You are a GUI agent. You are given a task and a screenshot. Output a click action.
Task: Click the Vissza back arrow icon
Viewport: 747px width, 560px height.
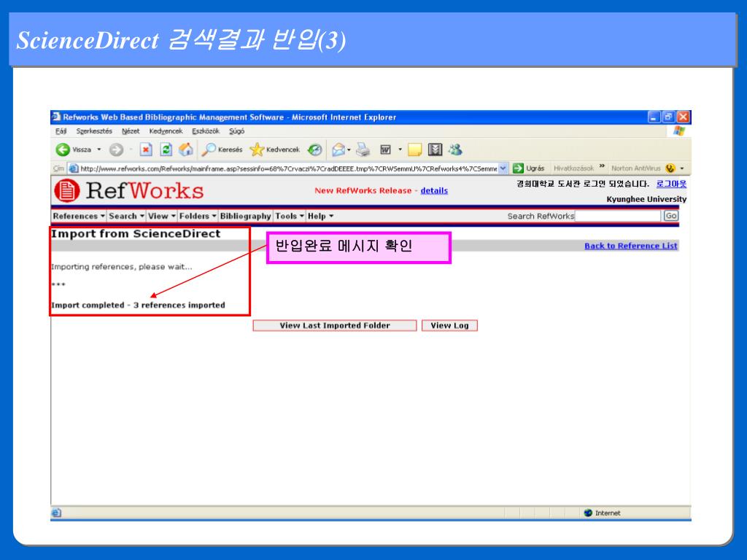click(x=63, y=149)
